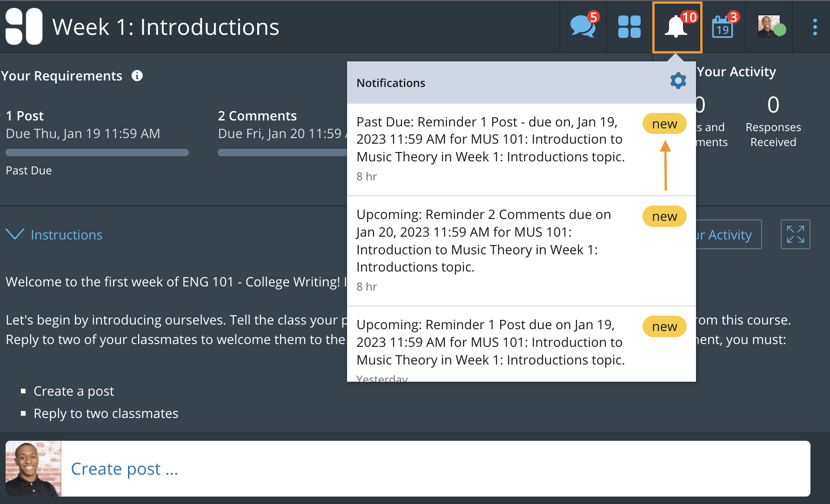Click the profile avatar in header
Image resolution: width=830 pixels, height=504 pixels.
pos(769,27)
